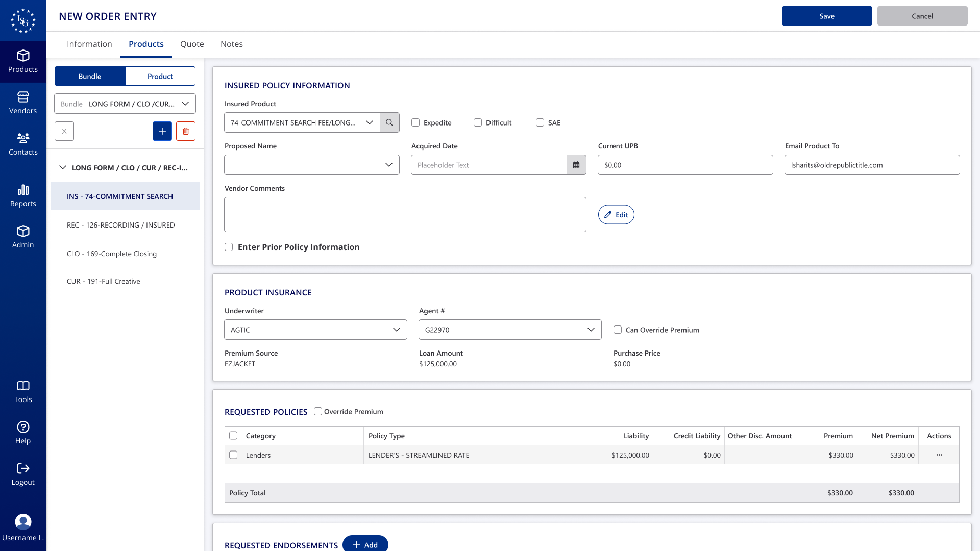The height and width of the screenshot is (551, 980).
Task: Click the Logout sidebar icon
Action: [x=23, y=473]
